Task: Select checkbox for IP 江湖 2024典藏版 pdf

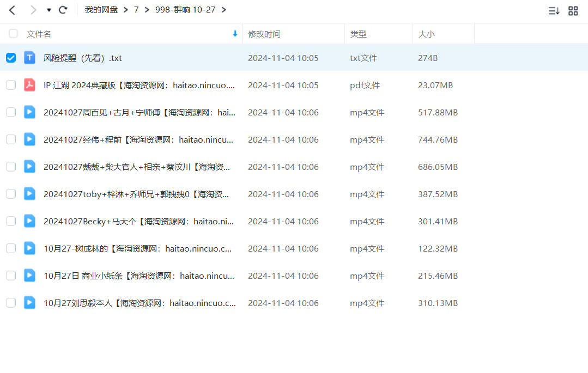Action: [x=11, y=85]
